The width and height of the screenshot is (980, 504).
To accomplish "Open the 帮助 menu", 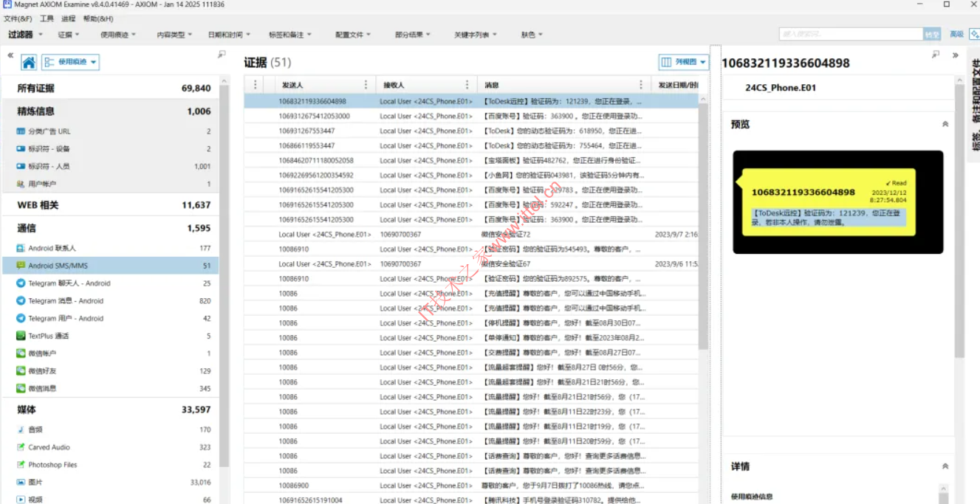I will point(98,18).
